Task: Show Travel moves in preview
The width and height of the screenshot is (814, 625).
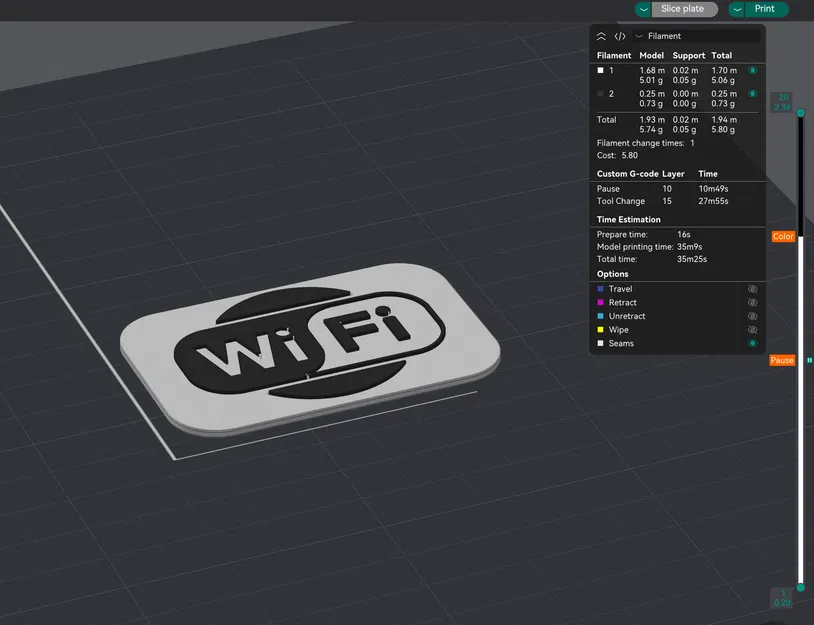Action: pyautogui.click(x=752, y=289)
